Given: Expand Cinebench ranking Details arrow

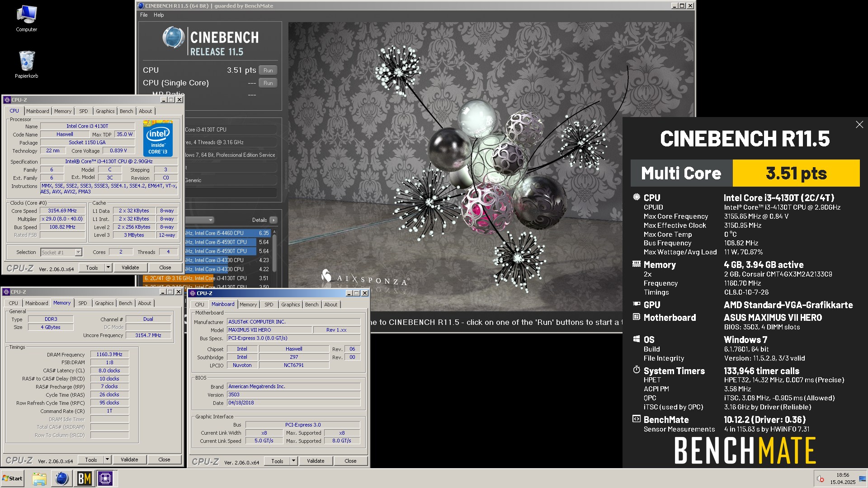Looking at the screenshot, I should pyautogui.click(x=273, y=220).
